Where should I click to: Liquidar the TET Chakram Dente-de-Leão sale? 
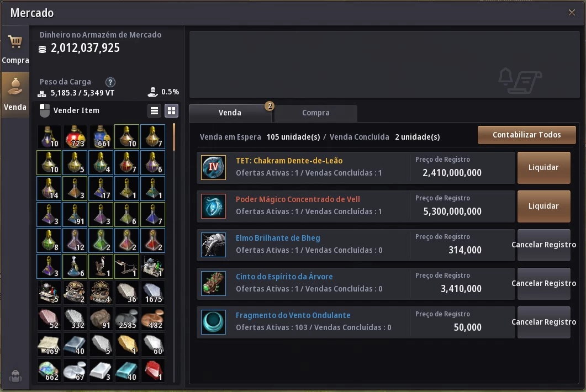(544, 167)
